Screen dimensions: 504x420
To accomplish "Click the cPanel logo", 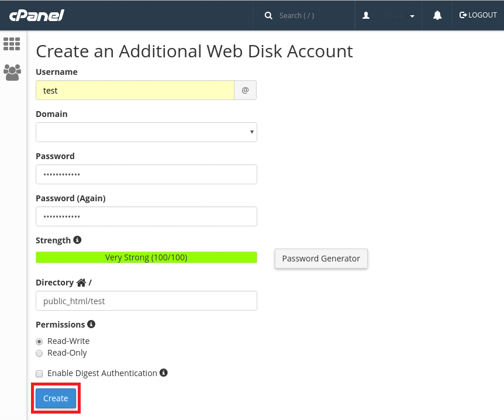I will coord(35,15).
